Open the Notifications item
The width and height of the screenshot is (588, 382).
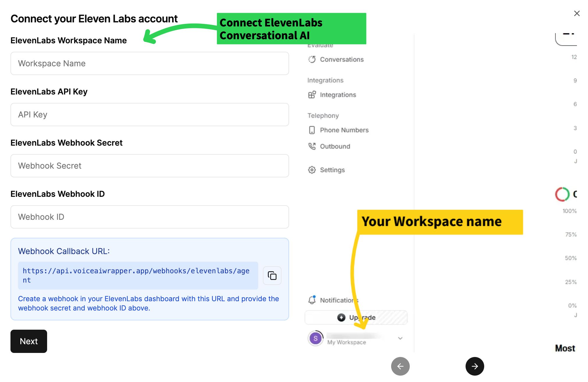point(333,300)
